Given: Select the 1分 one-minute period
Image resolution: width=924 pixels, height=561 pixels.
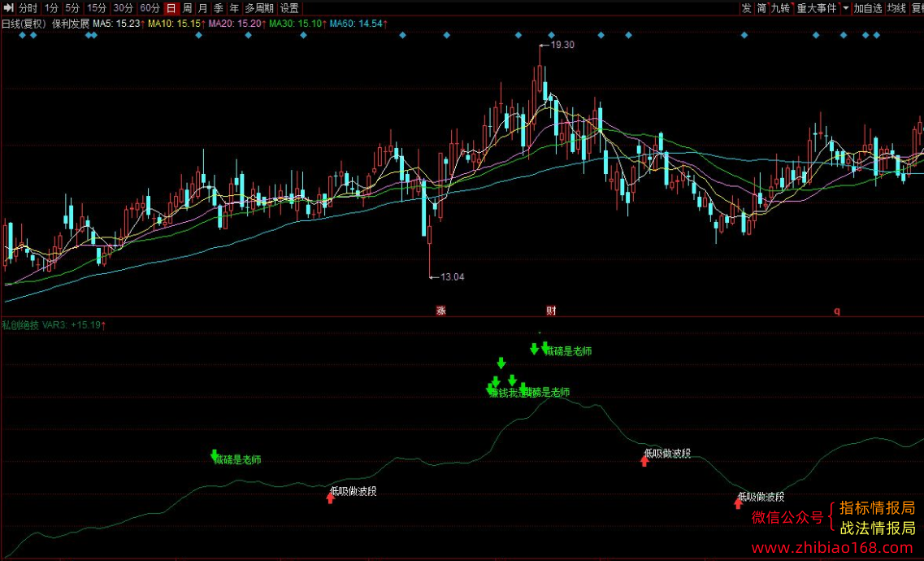Looking at the screenshot, I should click(x=51, y=8).
